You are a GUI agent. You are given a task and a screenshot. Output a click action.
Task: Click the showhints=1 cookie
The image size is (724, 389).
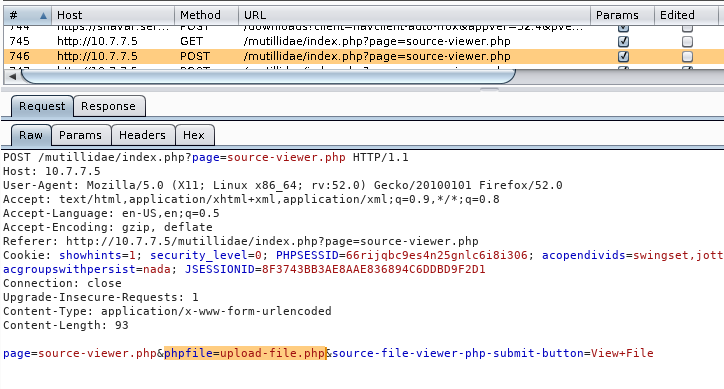(x=97, y=255)
